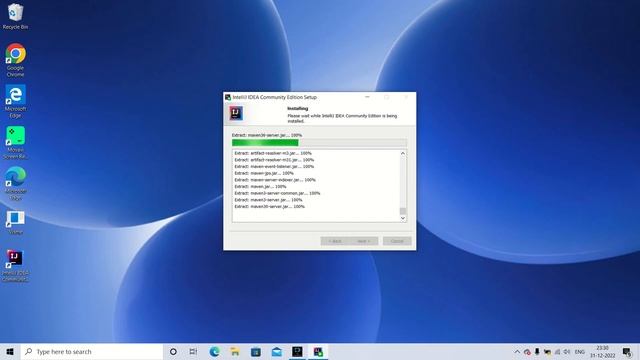This screenshot has width=640, height=360.
Task: Click the 'Type here to search' box
Action: coord(92,351)
